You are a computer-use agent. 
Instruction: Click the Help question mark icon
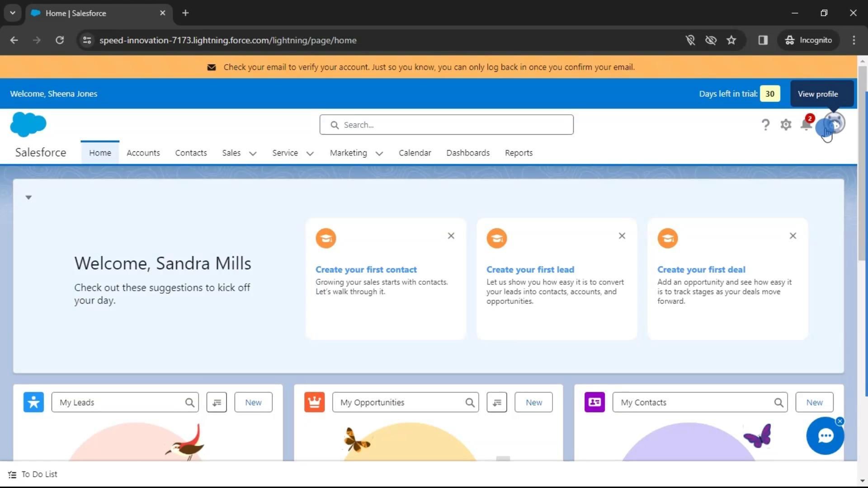click(x=765, y=125)
